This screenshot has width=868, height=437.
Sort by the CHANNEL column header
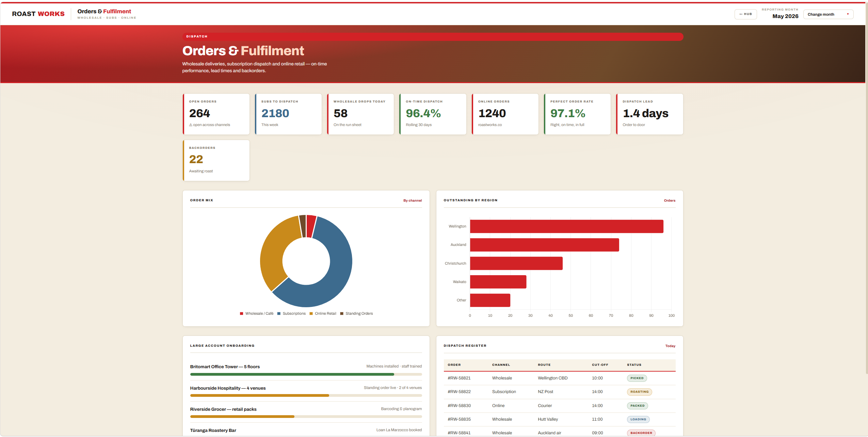501,365
